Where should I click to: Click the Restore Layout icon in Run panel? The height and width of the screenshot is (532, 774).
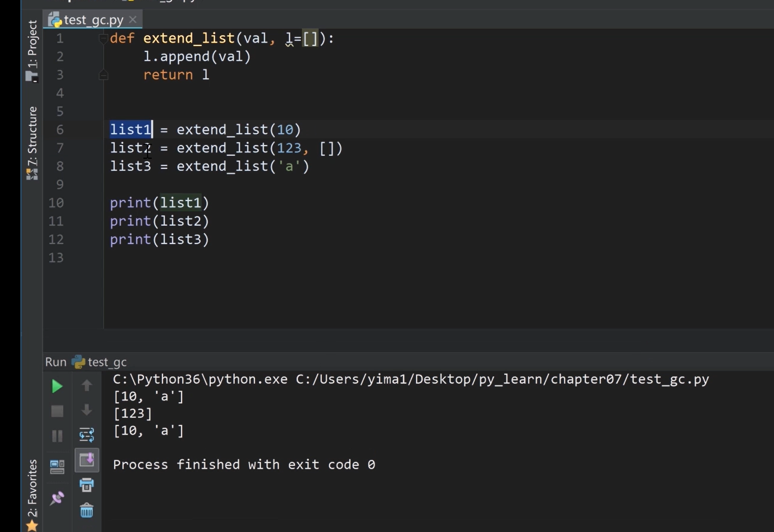[57, 467]
